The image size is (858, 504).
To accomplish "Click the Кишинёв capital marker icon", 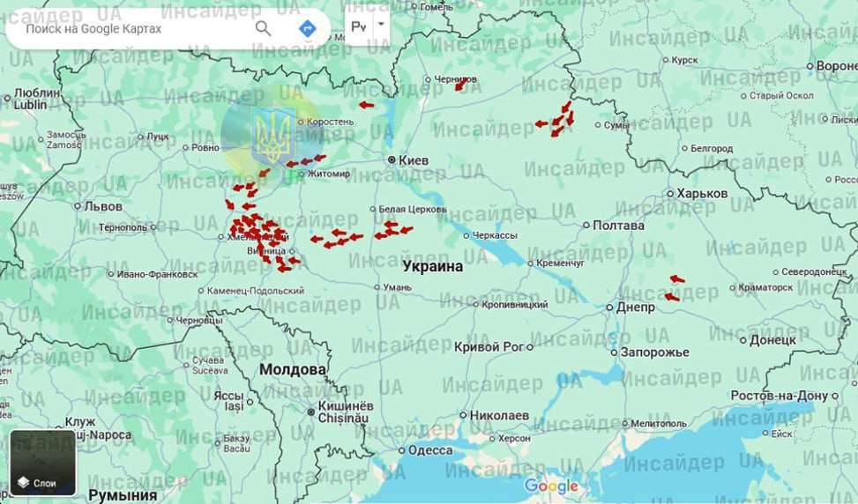I will point(312,412).
